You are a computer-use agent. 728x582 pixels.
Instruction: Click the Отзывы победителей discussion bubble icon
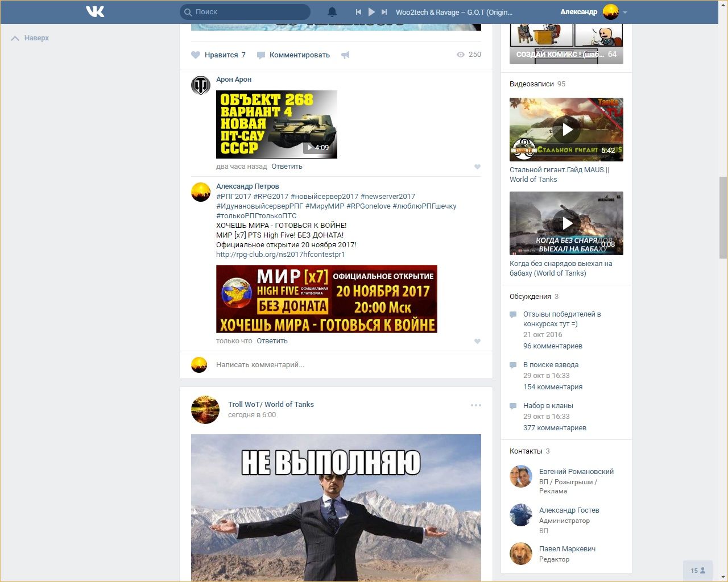tap(513, 314)
